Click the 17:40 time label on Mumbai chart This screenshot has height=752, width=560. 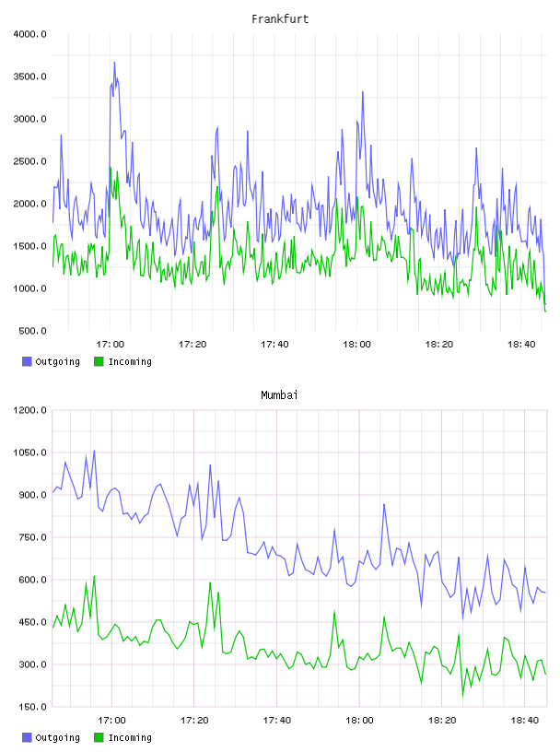point(276,721)
